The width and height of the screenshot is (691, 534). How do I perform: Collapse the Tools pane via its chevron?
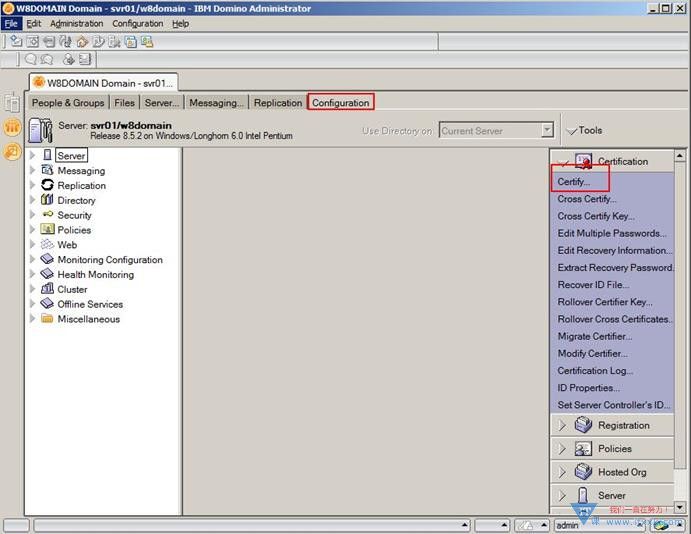572,131
